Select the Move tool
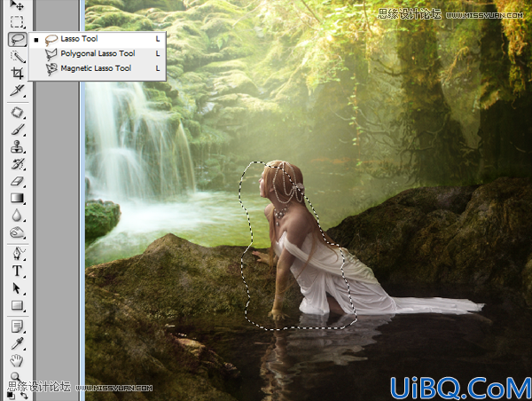Viewport: 532px width, 401px height. pos(17,4)
